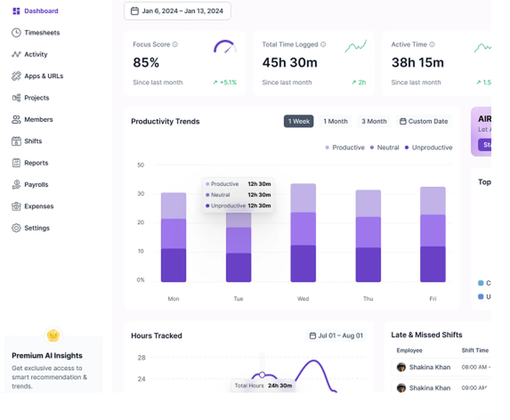Click the Monday stacked bar
Image resolution: width=510 pixels, height=420 pixels.
(174, 237)
